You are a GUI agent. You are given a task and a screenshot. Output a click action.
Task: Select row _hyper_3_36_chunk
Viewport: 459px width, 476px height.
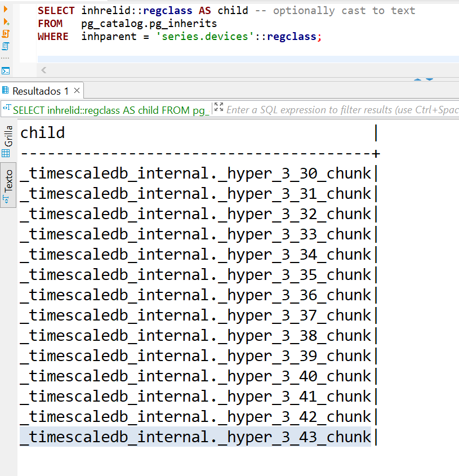(x=195, y=295)
